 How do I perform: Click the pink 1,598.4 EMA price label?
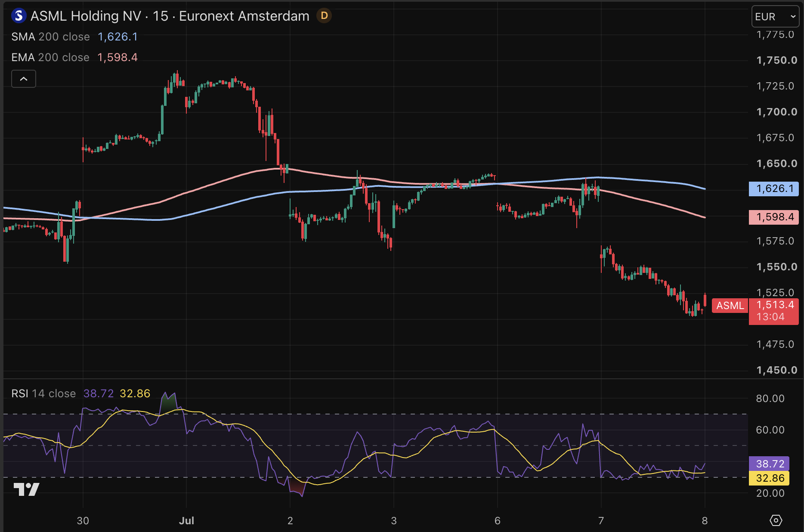point(774,217)
